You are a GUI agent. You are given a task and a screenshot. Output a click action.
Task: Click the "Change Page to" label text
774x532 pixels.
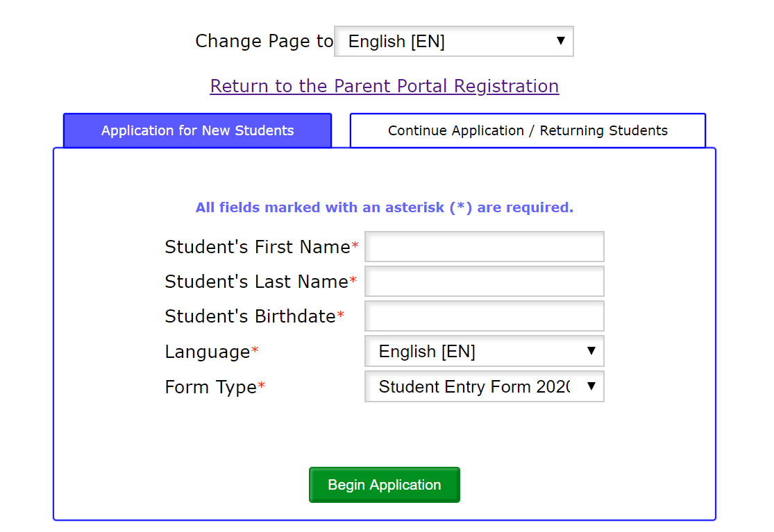point(264,42)
